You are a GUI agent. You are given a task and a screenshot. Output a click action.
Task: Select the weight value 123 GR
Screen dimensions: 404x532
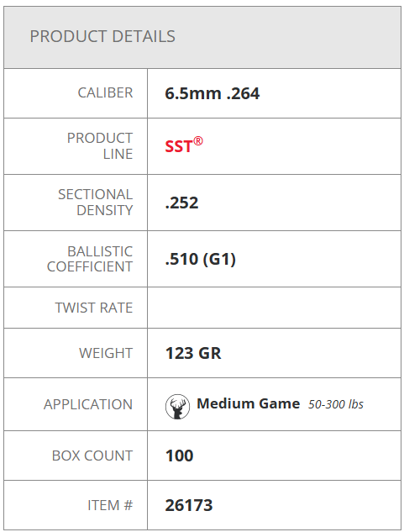tap(193, 353)
